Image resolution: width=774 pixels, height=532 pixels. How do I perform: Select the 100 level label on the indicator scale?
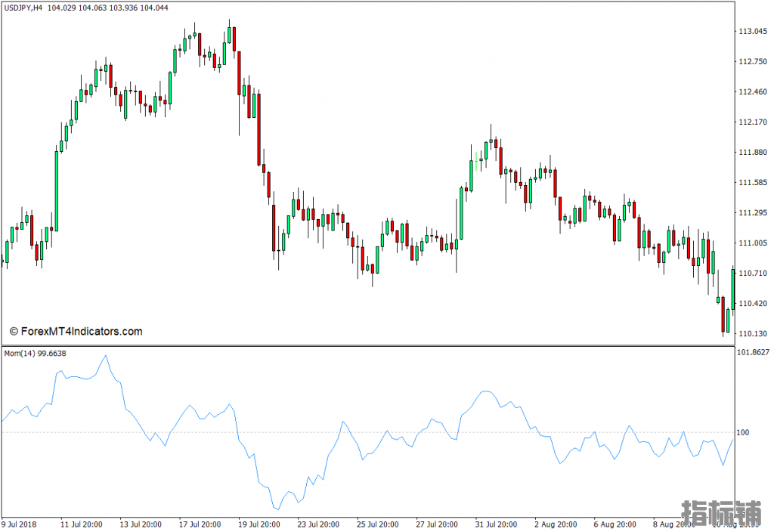click(742, 433)
